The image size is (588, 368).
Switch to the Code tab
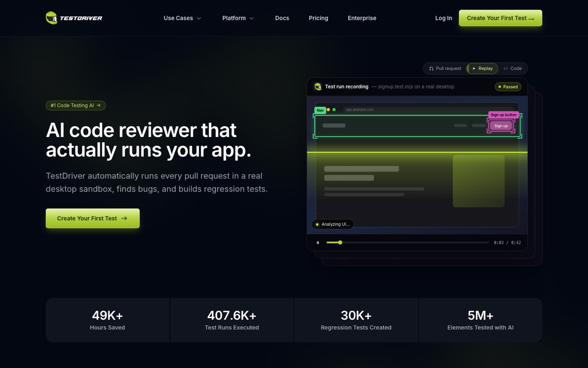[513, 69]
